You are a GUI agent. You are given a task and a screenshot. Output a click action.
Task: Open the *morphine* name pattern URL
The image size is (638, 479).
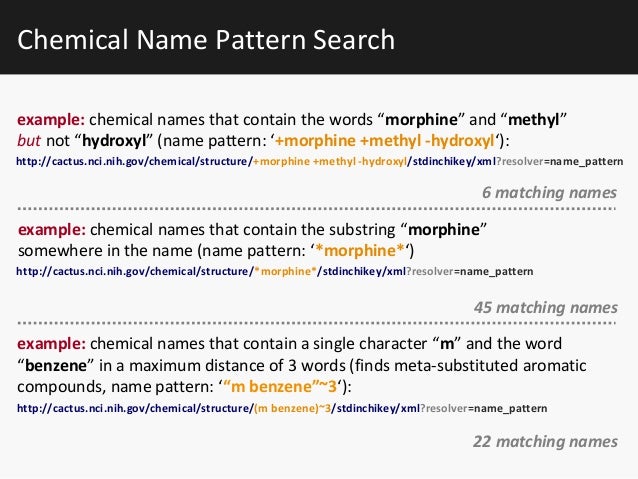click(275, 271)
